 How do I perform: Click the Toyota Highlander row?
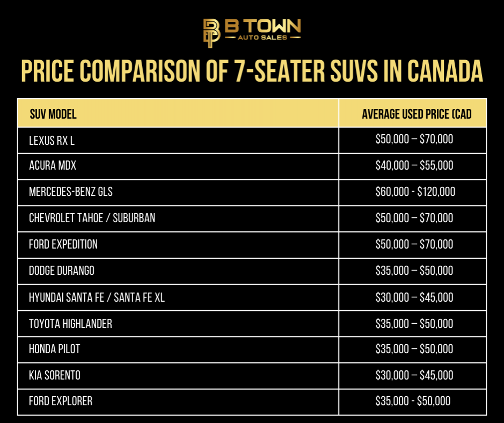point(252,324)
